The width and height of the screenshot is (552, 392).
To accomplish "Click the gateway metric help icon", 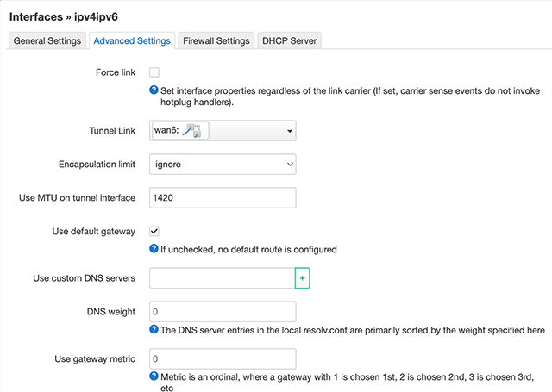I will pyautogui.click(x=154, y=376).
